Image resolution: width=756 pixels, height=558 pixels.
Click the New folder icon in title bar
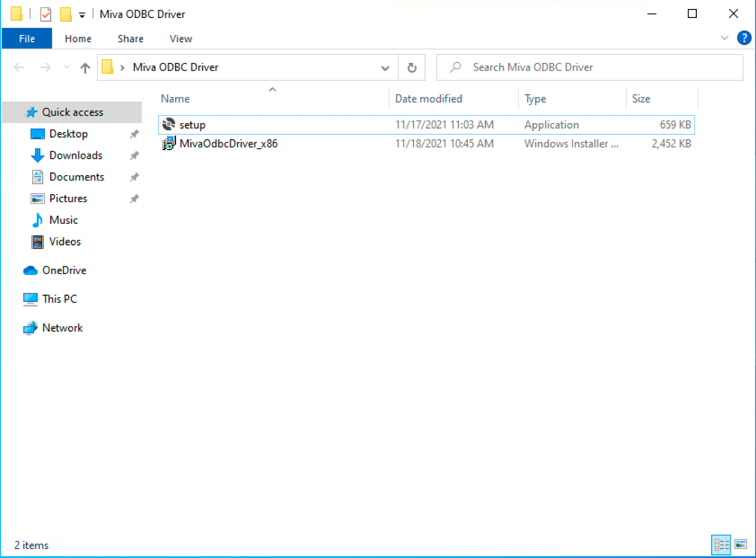click(x=66, y=14)
